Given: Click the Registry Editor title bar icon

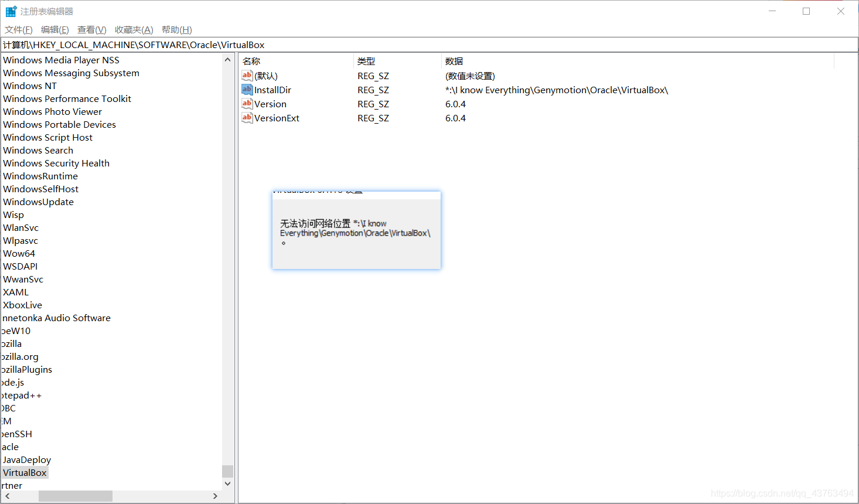Looking at the screenshot, I should point(11,11).
